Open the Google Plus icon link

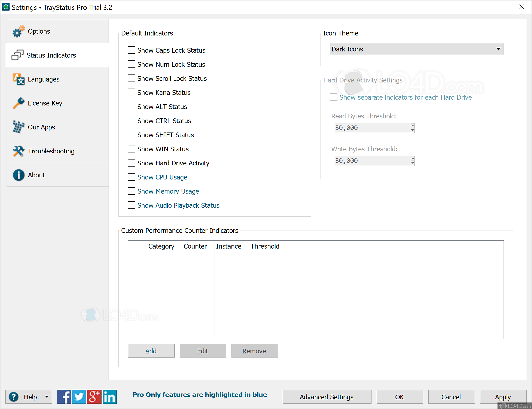point(94,397)
